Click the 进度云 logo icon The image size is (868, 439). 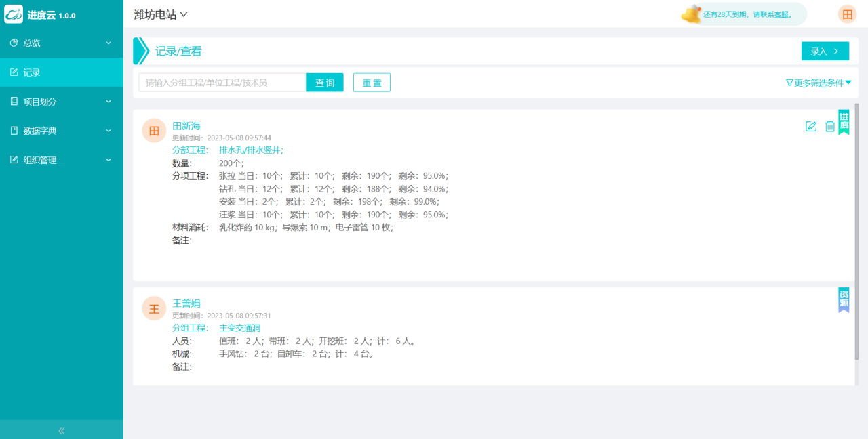(14, 14)
